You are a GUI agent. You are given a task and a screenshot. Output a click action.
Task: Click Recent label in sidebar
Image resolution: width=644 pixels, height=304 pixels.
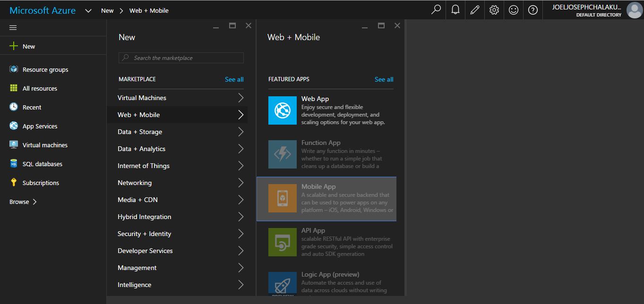[32, 107]
